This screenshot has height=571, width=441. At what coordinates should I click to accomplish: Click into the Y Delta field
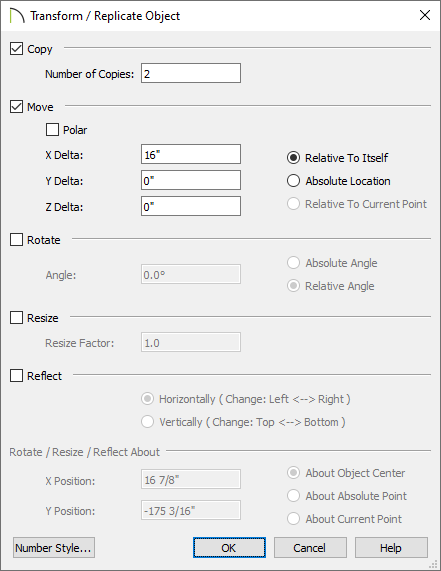(x=191, y=180)
